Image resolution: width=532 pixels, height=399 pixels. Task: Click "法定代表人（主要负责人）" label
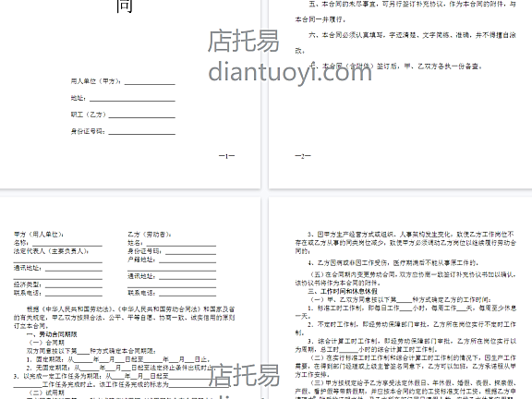tap(51, 251)
